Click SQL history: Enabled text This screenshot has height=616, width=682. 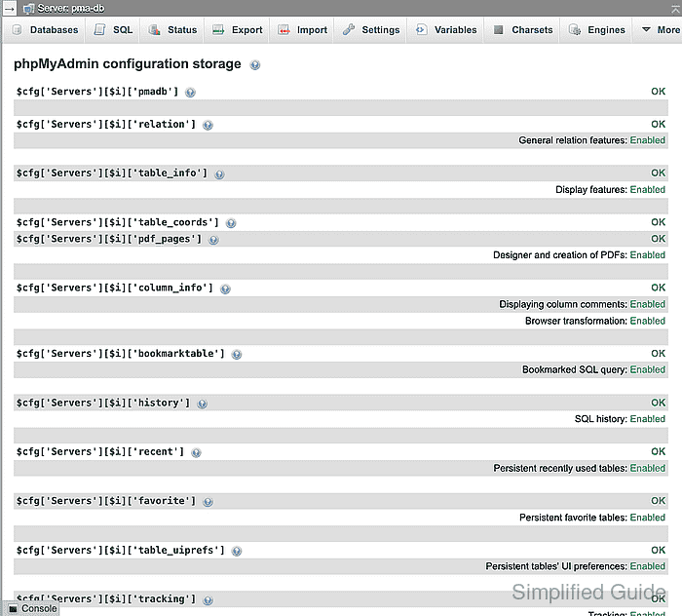[x=621, y=419]
